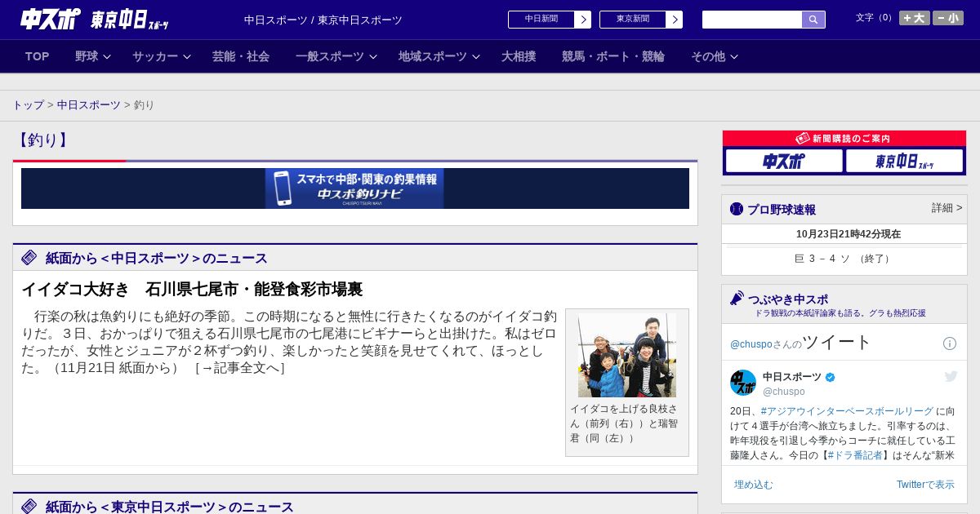Click the verified badge next to 中日スポーツ
The image size is (980, 514).
point(831,377)
